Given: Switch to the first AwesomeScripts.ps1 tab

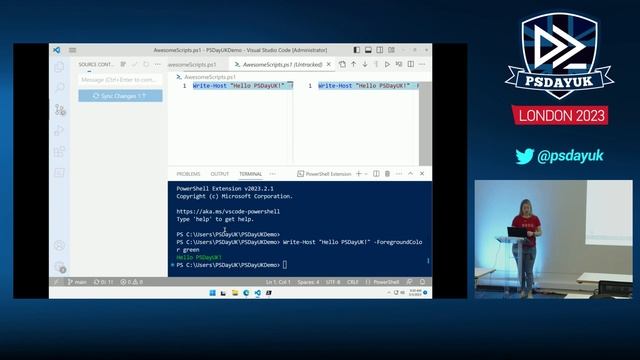Looking at the screenshot, I should tap(192, 64).
